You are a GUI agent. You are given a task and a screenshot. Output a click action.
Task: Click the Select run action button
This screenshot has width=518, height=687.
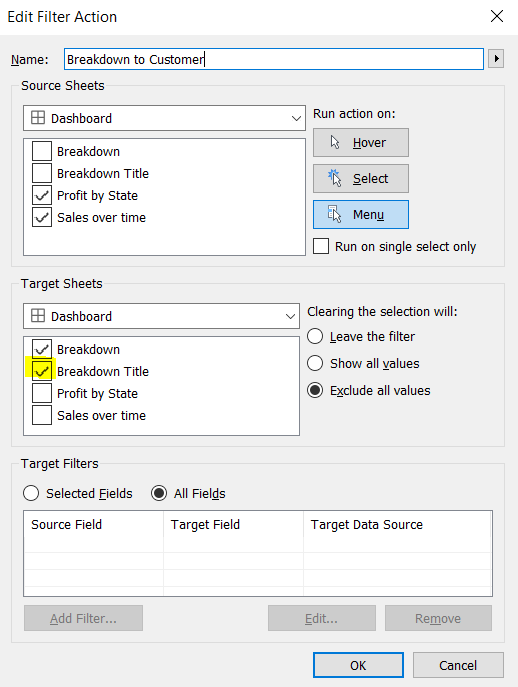(361, 178)
